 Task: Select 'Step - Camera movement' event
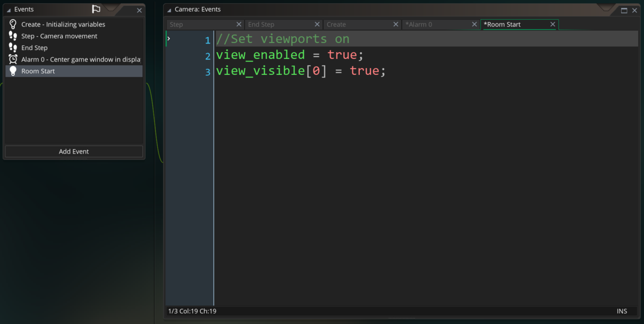pos(74,36)
